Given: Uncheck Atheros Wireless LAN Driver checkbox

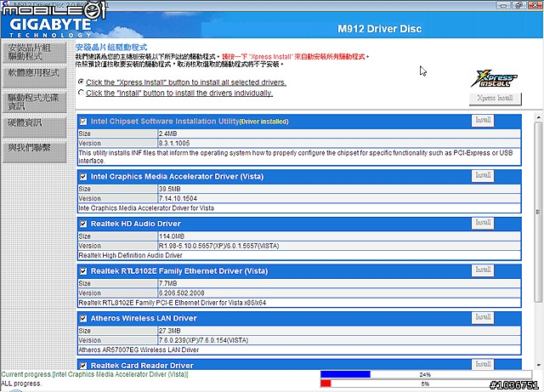Looking at the screenshot, I should tap(83, 318).
